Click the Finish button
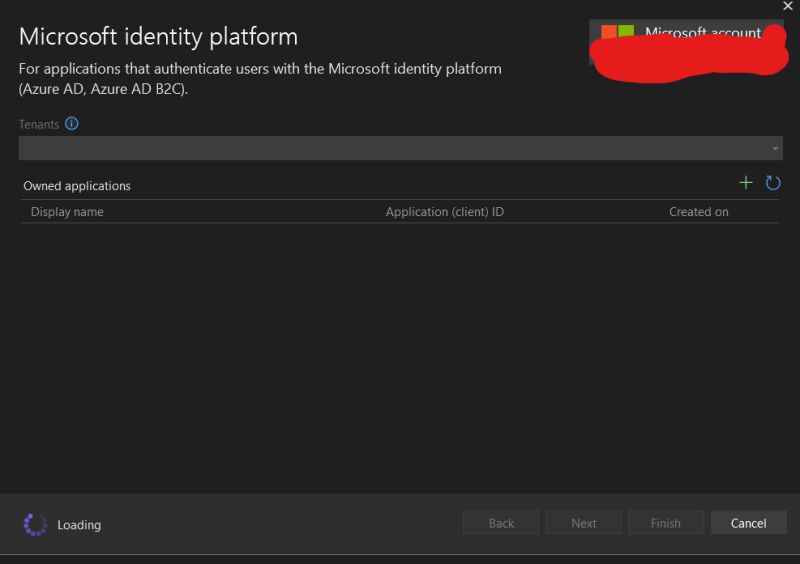800x564 pixels. click(x=666, y=523)
